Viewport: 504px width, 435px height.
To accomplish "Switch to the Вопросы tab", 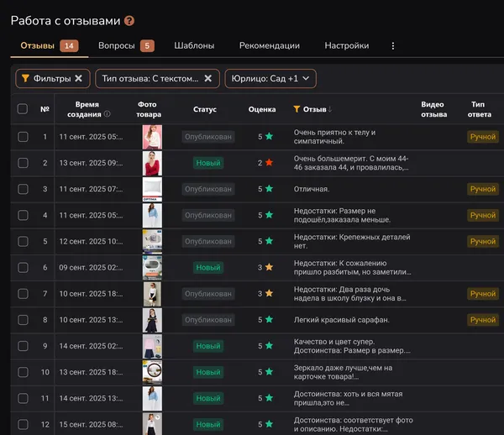I will 116,46.
